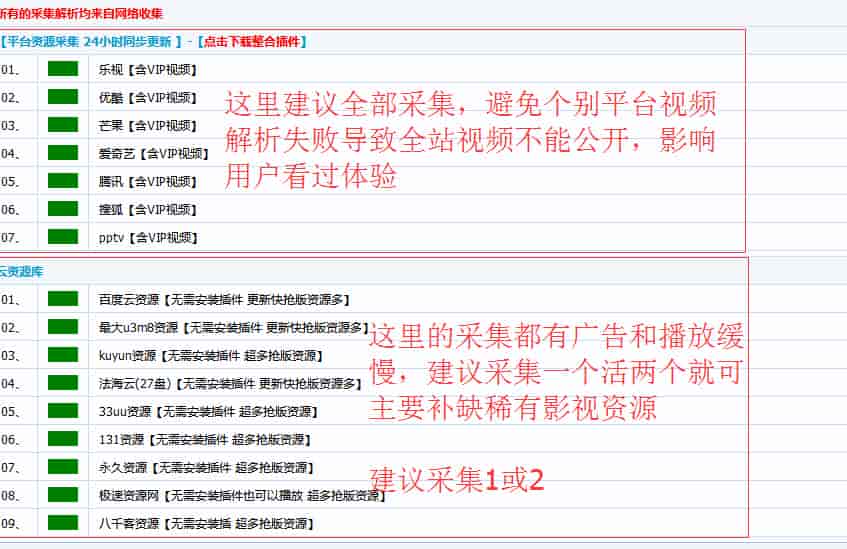Open the 爱奇艺【含VIP视频】 entry
847x549 pixels.
click(154, 154)
